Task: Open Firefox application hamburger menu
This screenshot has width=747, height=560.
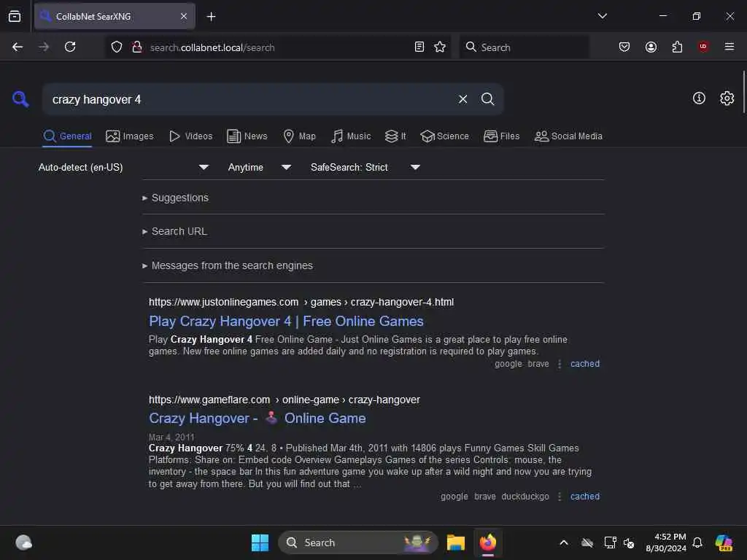Action: pyautogui.click(x=729, y=47)
